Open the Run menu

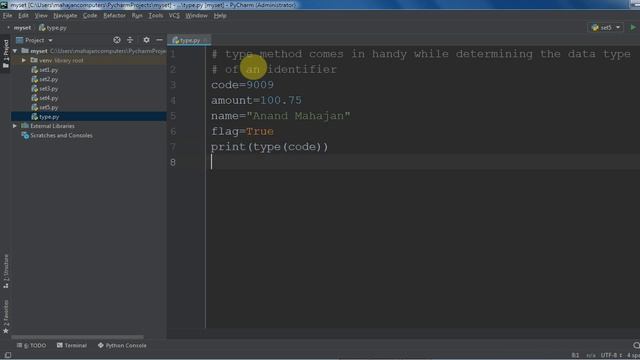137,16
